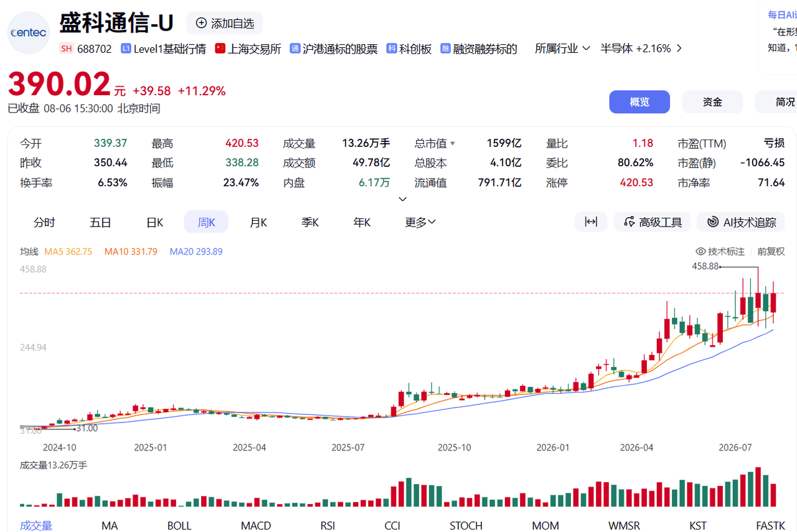
Task: Click the chart width expand icon button
Action: tap(591, 222)
